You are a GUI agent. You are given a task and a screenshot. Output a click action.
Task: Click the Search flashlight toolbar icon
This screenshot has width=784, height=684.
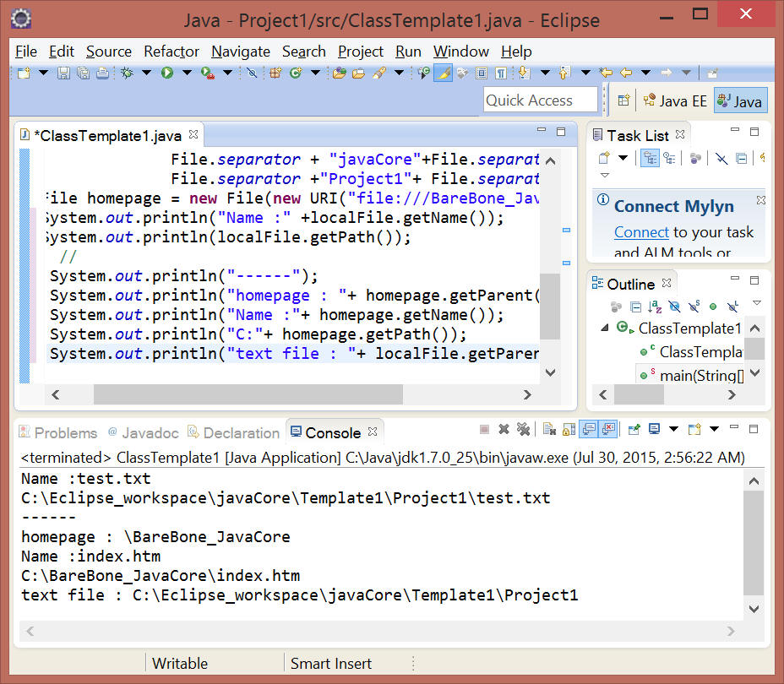379,73
